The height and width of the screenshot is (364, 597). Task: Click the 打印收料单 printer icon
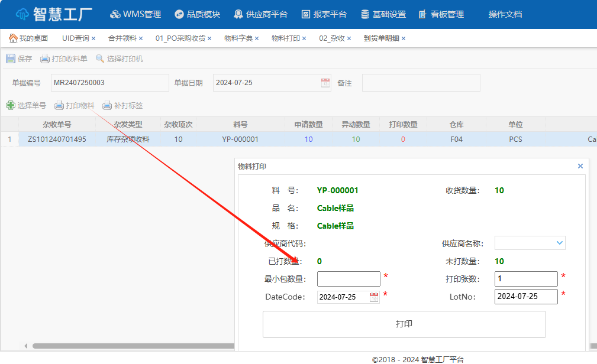coord(45,59)
